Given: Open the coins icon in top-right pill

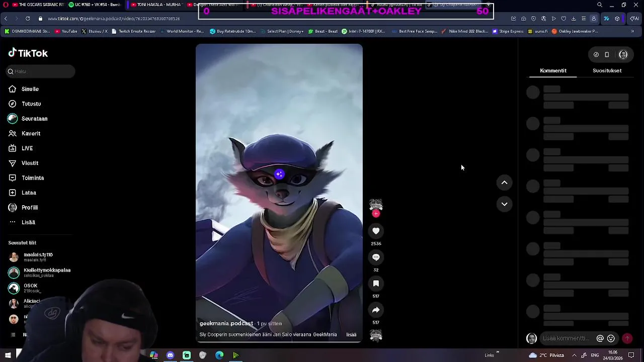Looking at the screenshot, I should [x=596, y=55].
